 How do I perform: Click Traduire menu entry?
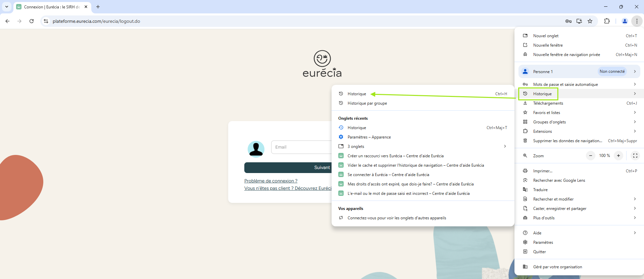579,190
